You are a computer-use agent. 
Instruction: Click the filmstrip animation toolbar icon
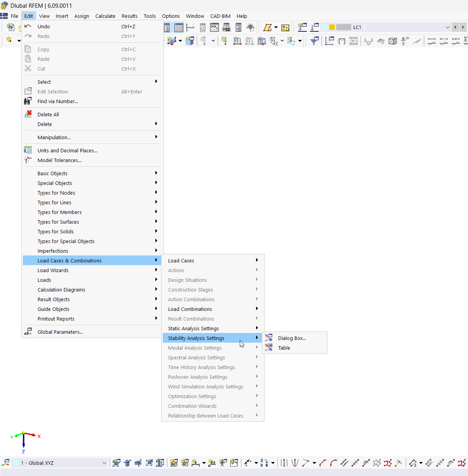tap(354, 41)
